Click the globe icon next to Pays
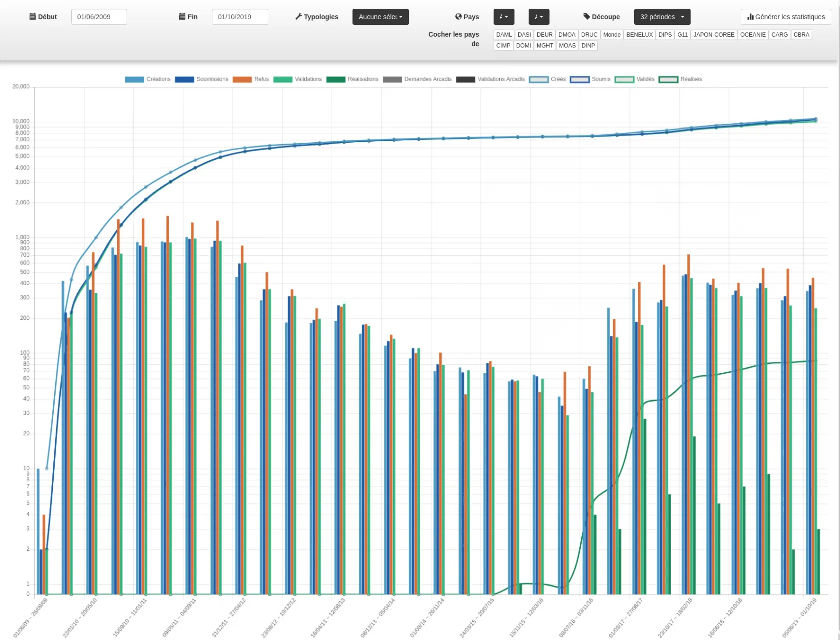 458,17
